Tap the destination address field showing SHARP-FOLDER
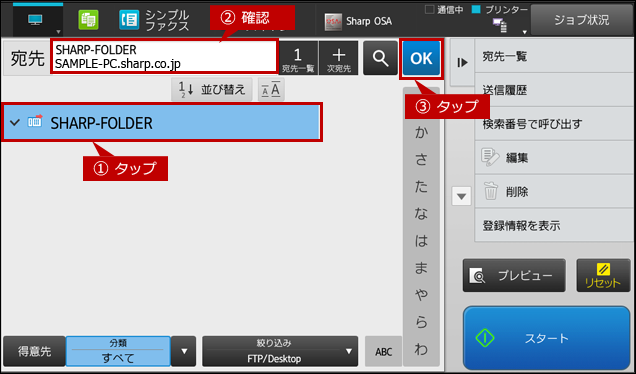Viewport: 636px width, 374px height. (x=165, y=56)
